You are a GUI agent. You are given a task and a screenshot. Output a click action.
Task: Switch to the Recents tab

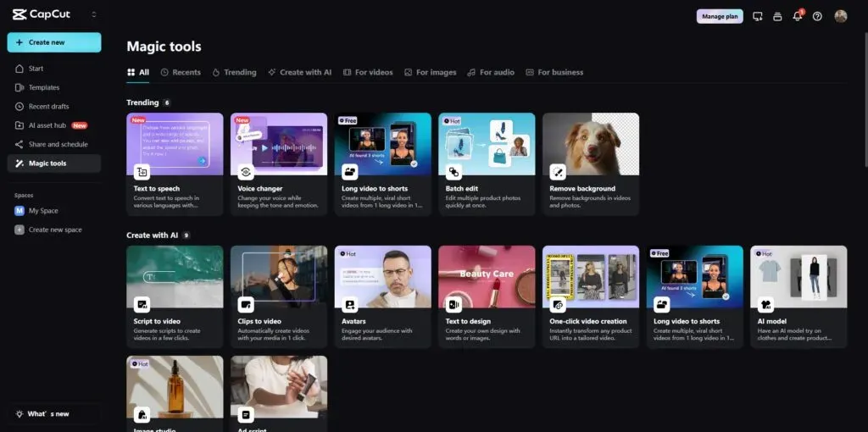[181, 73]
